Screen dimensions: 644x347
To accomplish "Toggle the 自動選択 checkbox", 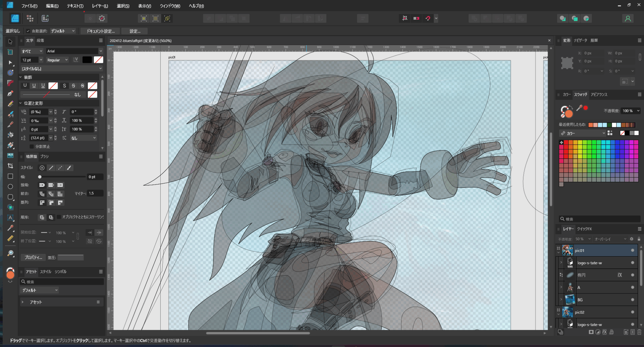I will pos(28,31).
